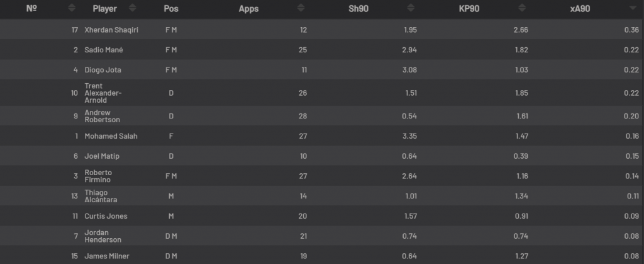This screenshot has height=264, width=644.
Task: Open James Milner's player entry
Action: point(107,256)
